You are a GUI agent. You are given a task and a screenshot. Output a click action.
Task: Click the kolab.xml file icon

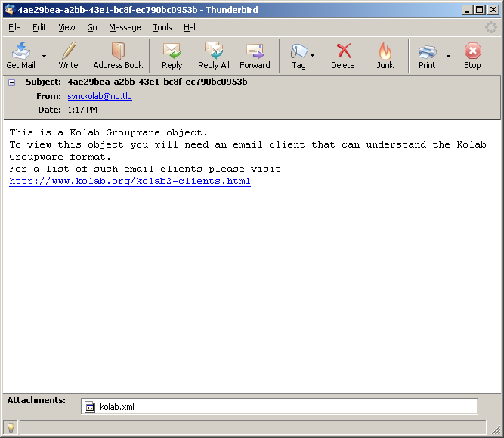tap(90, 407)
